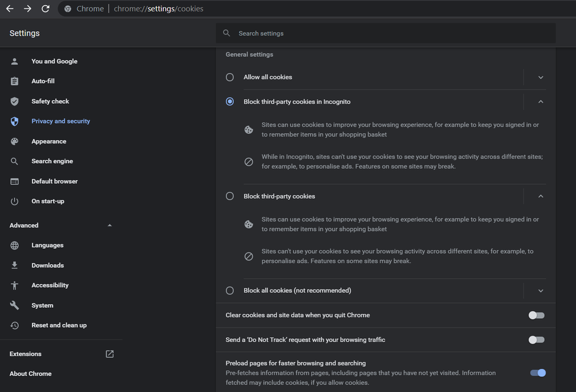The image size is (576, 392).
Task: Open the Privacy and security section
Action: point(61,121)
